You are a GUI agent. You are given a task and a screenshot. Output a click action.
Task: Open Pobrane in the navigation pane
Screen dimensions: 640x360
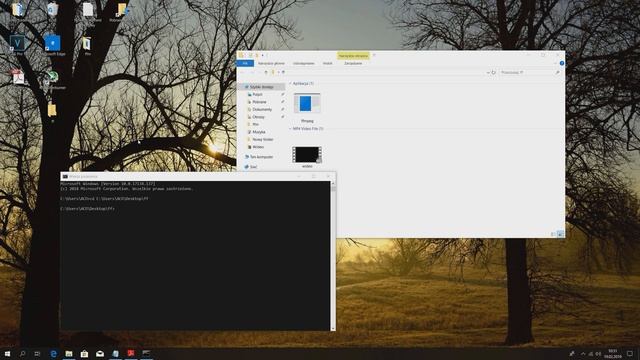[x=259, y=102]
